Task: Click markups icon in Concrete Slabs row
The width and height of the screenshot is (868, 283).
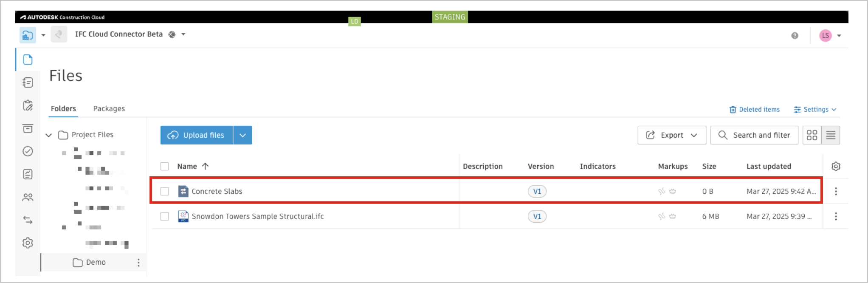Action: point(662,191)
